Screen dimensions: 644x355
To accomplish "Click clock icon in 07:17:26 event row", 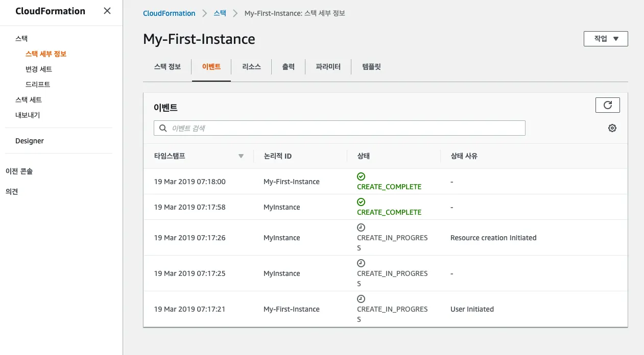I will point(361,227).
